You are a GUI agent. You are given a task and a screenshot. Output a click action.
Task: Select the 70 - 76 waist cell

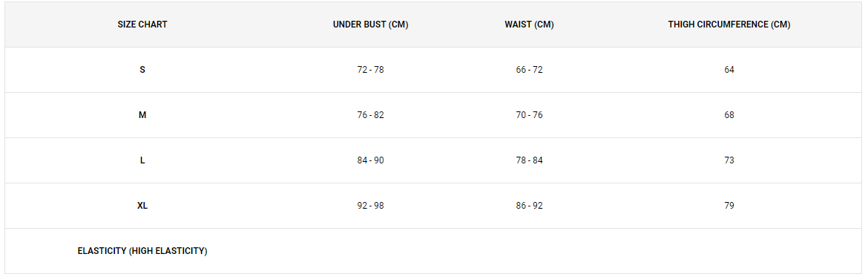coord(529,115)
